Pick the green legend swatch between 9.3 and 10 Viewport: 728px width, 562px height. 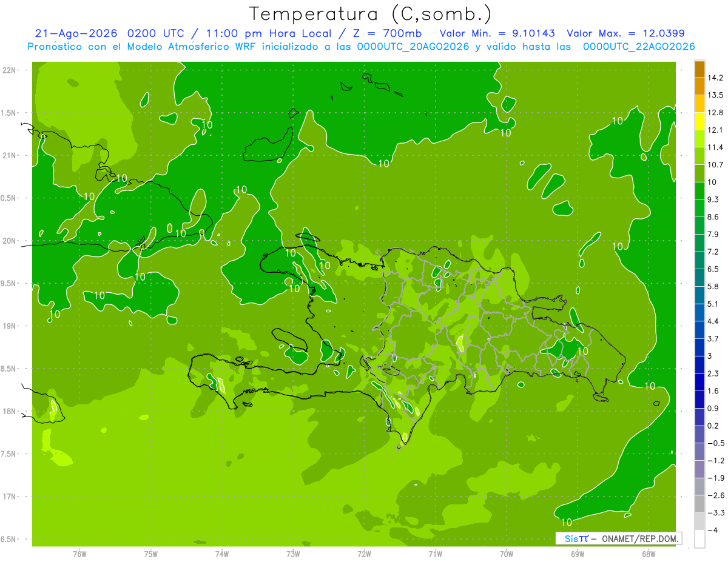(x=699, y=191)
